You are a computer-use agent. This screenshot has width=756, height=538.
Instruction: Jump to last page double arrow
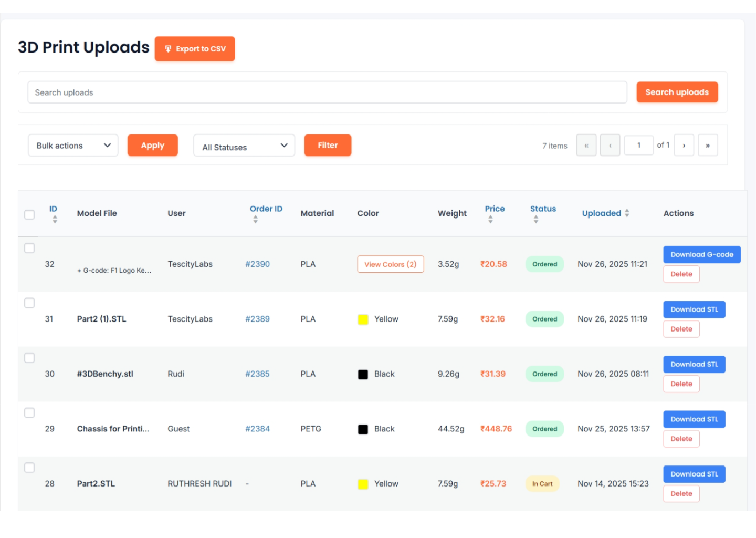pyautogui.click(x=708, y=146)
